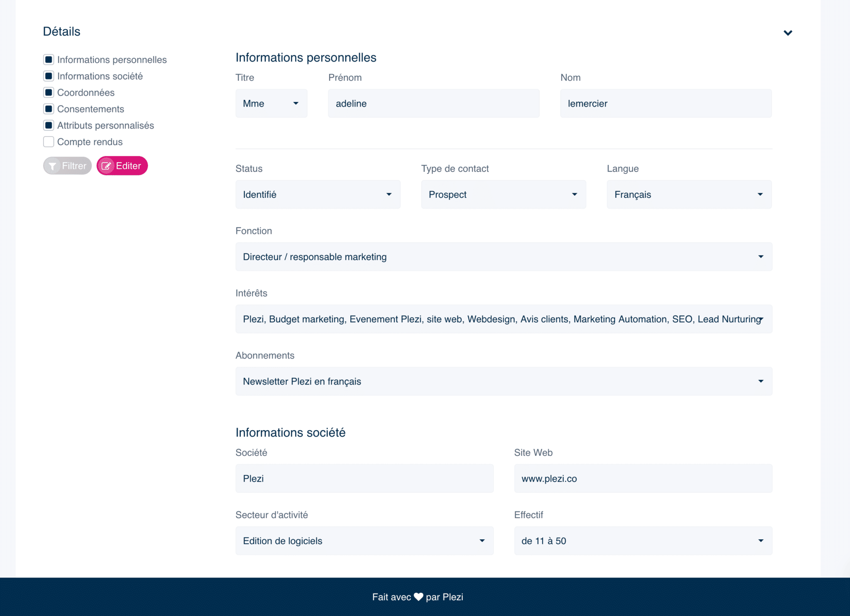The image size is (850, 616).
Task: Click 'Fait avec par Plezi' footer text
Action: point(418,597)
